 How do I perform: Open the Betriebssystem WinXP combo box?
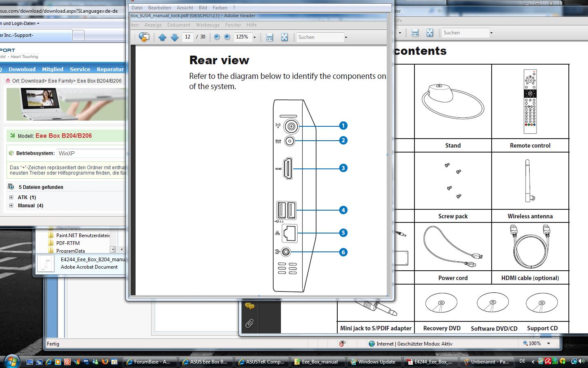[91, 153]
